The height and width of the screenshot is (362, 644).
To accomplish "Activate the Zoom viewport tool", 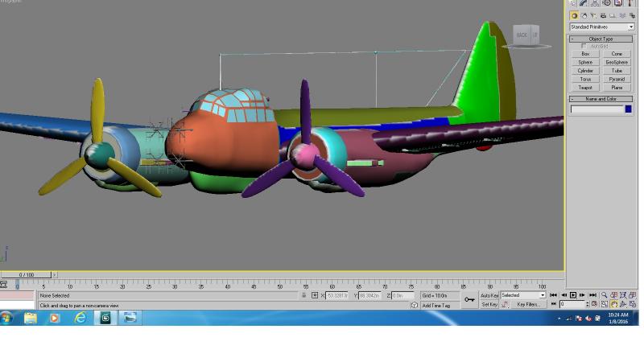I will tap(605, 295).
